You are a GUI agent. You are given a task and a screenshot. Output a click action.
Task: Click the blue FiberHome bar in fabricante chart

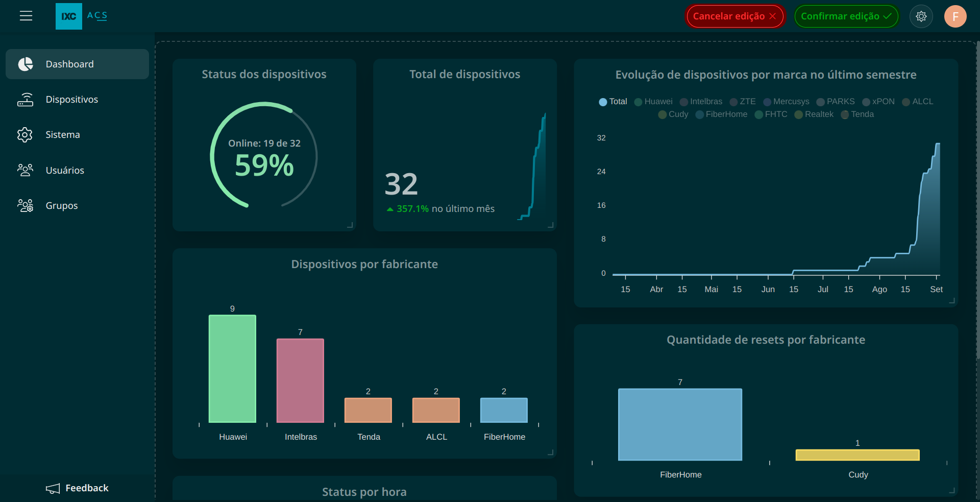coord(504,410)
